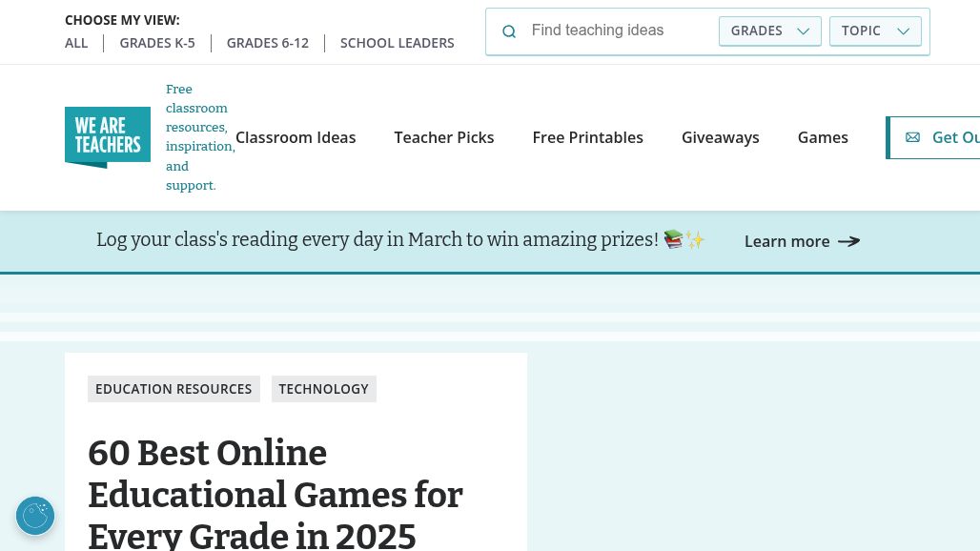Navigate to the Games section

coord(823,137)
